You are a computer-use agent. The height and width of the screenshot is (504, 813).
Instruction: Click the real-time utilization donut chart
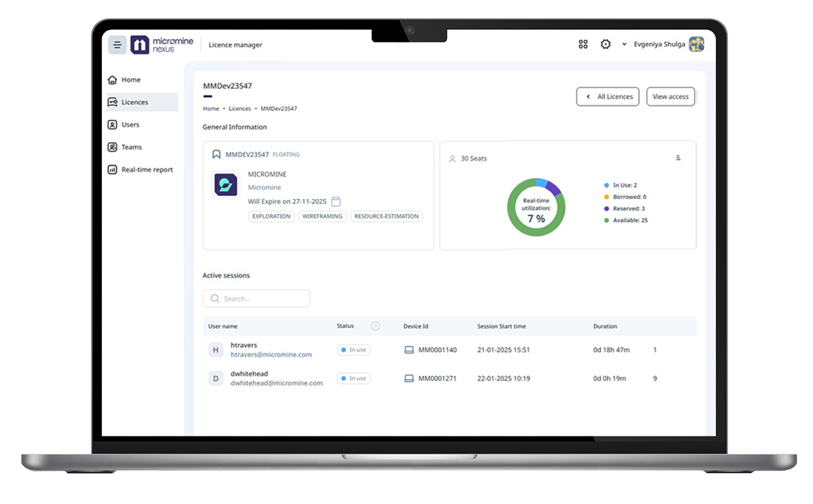tap(536, 207)
